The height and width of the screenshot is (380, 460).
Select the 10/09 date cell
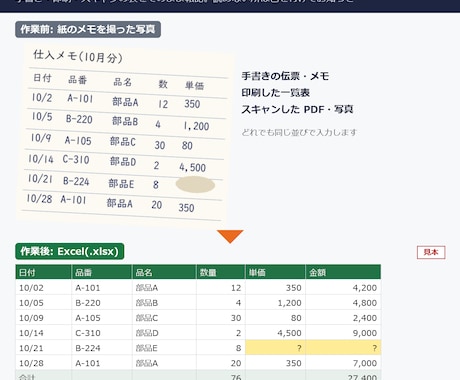pyautogui.click(x=43, y=318)
